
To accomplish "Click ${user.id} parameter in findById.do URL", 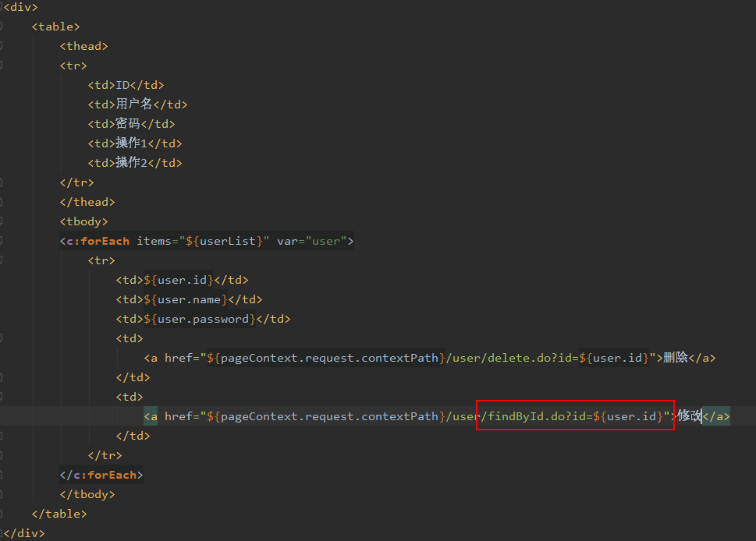I will [628, 416].
